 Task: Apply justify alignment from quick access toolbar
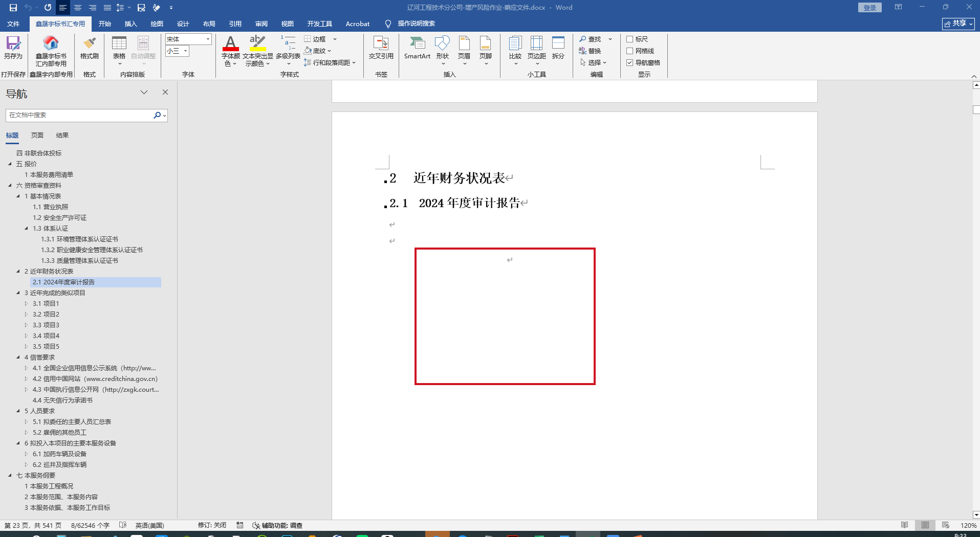(107, 8)
